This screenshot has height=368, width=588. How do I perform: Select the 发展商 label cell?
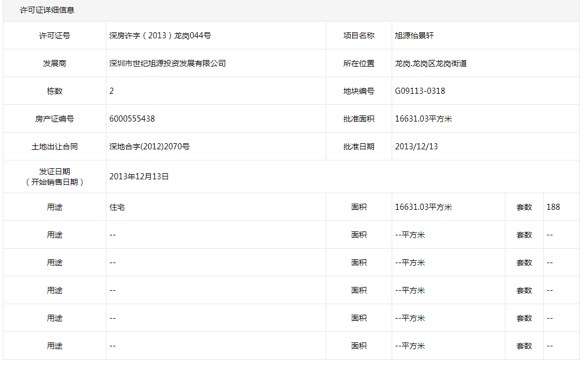point(55,63)
